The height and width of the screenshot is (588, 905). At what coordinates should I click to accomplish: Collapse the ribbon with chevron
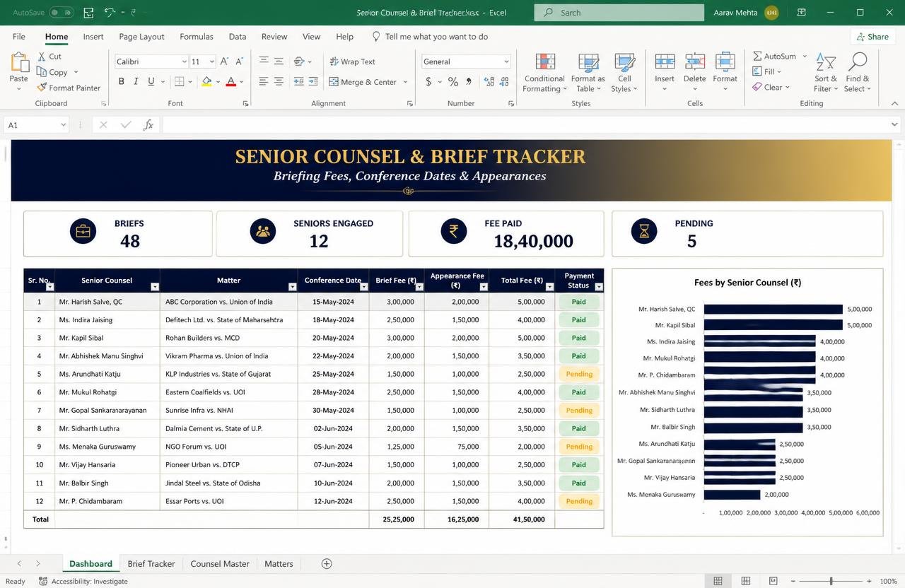(894, 103)
